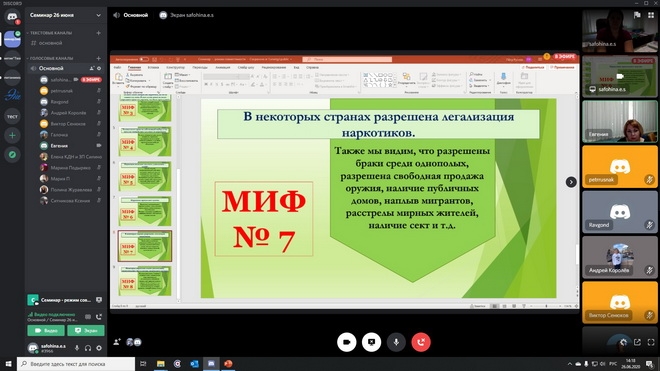The image size is (660, 371).
Task: Open user settings gear beside safohina.e.s
Action: click(99, 348)
